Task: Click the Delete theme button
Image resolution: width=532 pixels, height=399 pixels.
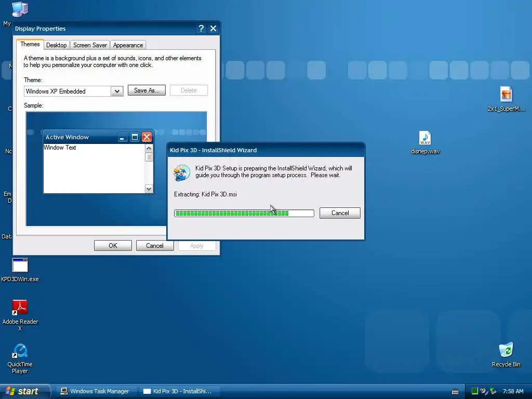Action: tap(189, 90)
